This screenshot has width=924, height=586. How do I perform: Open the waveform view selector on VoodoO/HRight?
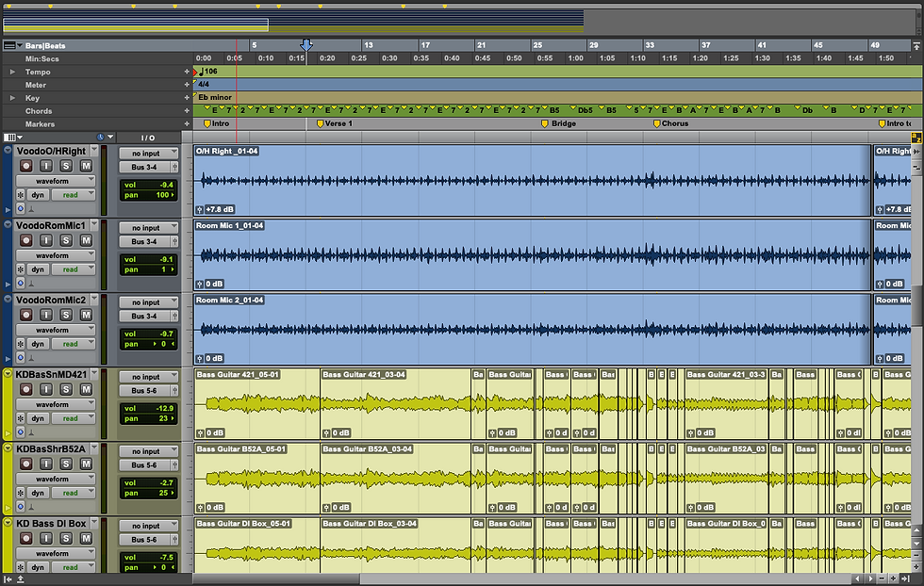56,181
